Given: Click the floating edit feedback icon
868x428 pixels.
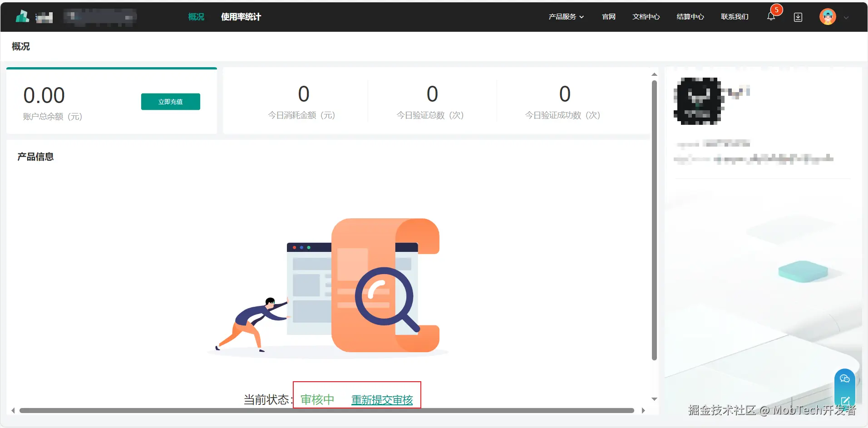Looking at the screenshot, I should tap(845, 401).
